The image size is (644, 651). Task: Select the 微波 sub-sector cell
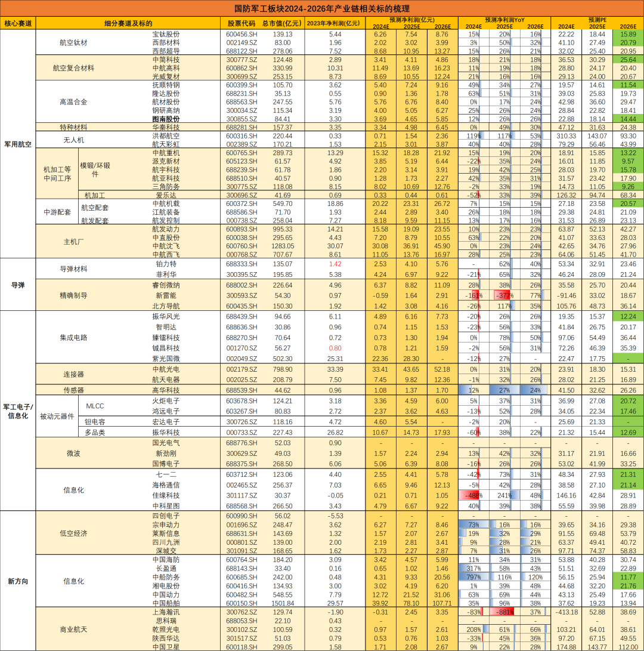pyautogui.click(x=73, y=453)
